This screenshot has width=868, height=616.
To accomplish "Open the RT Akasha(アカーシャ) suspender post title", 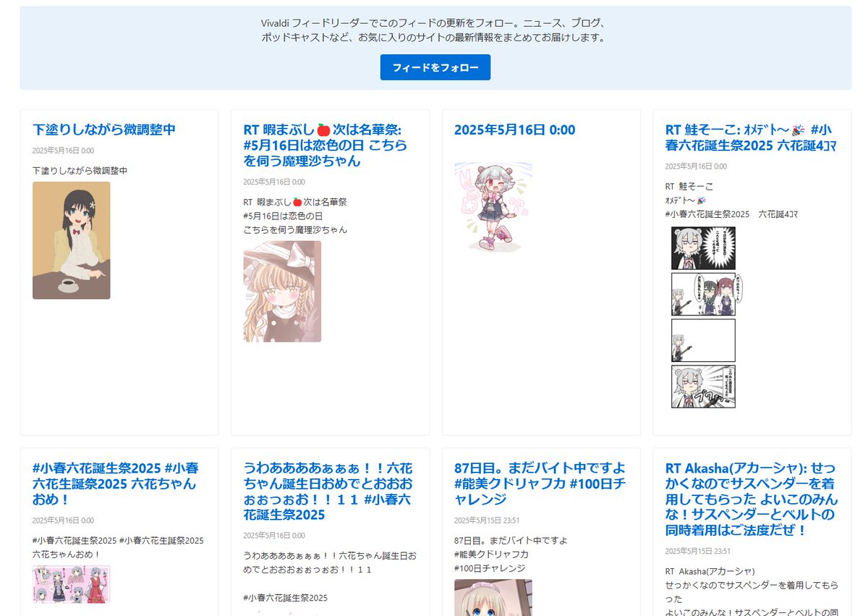I will point(752,499).
